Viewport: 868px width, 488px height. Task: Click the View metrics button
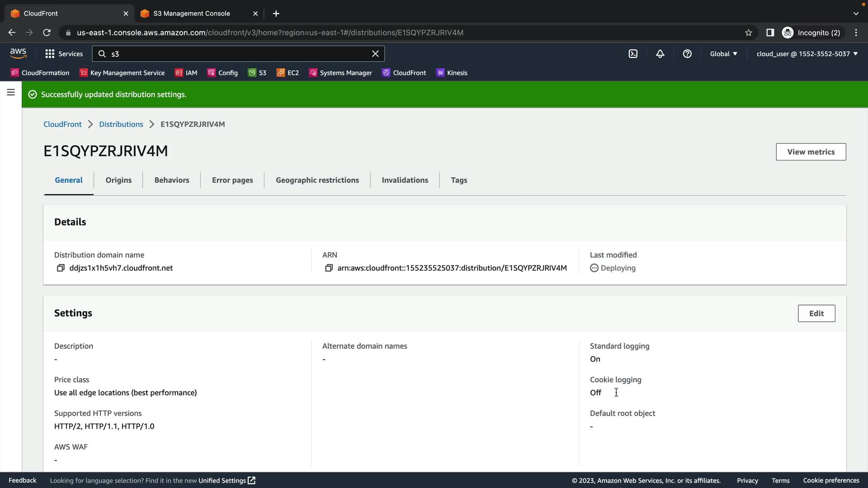click(x=811, y=152)
